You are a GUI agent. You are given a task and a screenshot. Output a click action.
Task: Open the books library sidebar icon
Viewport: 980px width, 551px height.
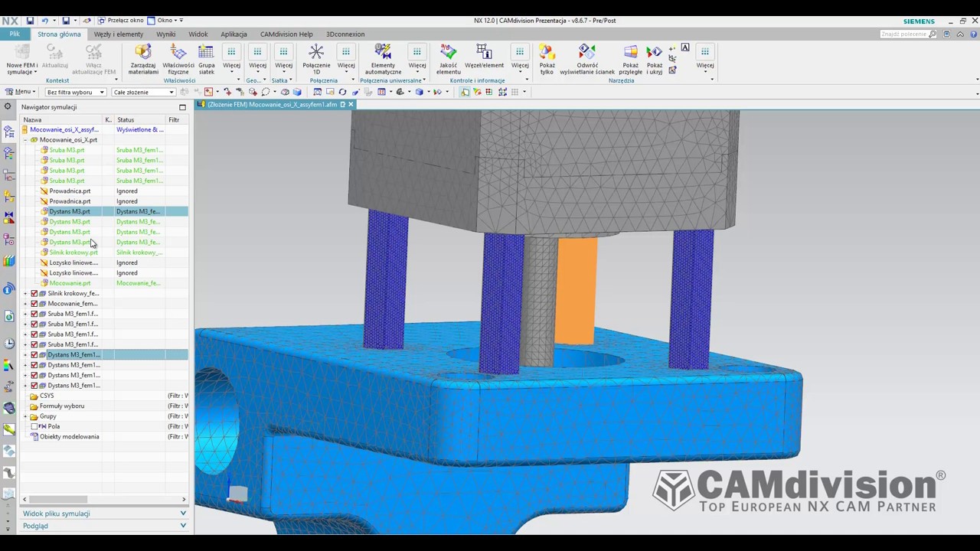(9, 262)
